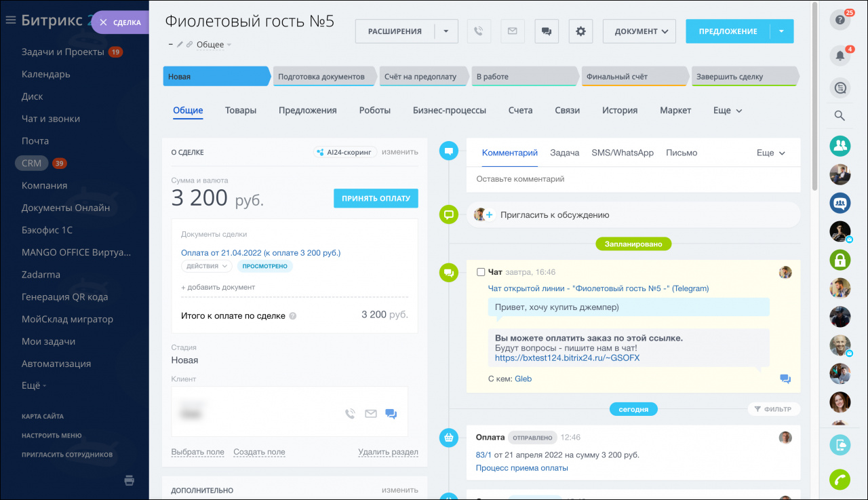
Task: Open the Документ dropdown
Action: point(642,31)
